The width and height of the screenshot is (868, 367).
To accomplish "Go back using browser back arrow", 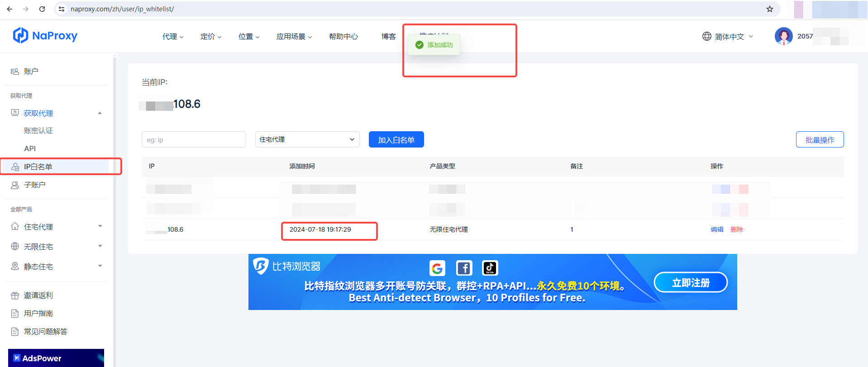I will pos(10,9).
